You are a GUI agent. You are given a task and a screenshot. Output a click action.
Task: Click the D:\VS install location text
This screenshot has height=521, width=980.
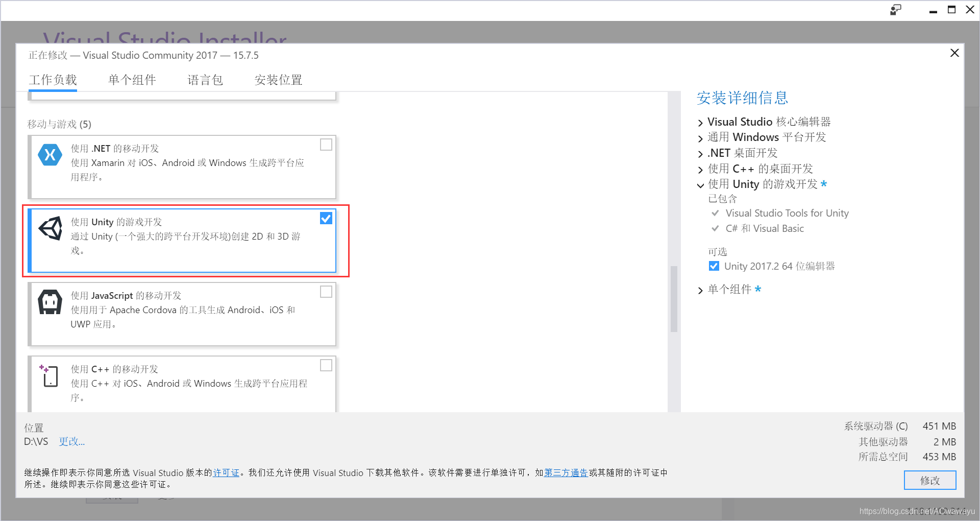(x=36, y=441)
